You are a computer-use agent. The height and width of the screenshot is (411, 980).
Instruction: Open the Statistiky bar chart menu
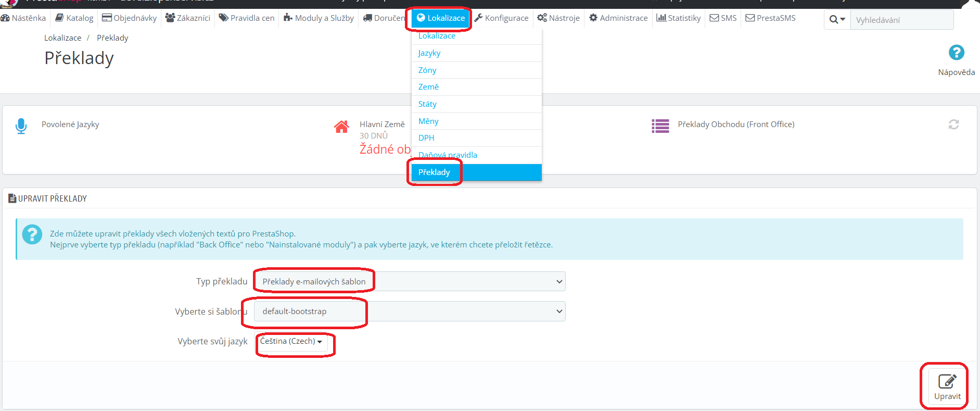click(x=679, y=18)
